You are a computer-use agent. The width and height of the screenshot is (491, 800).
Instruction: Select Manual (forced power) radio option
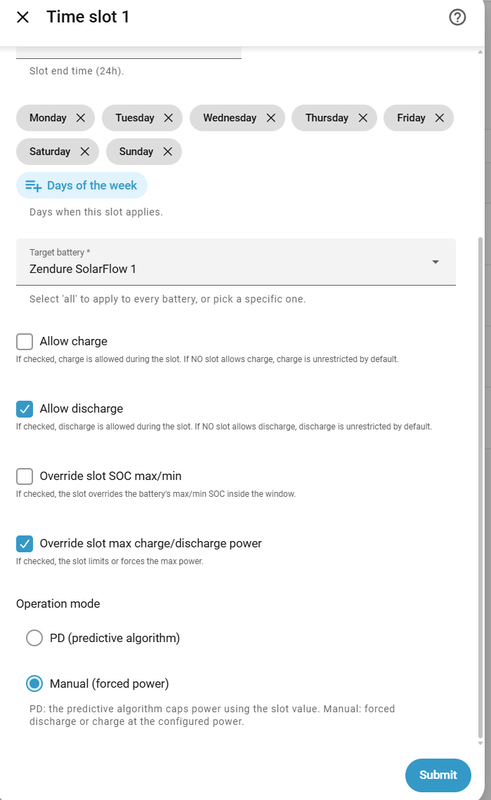coord(34,684)
